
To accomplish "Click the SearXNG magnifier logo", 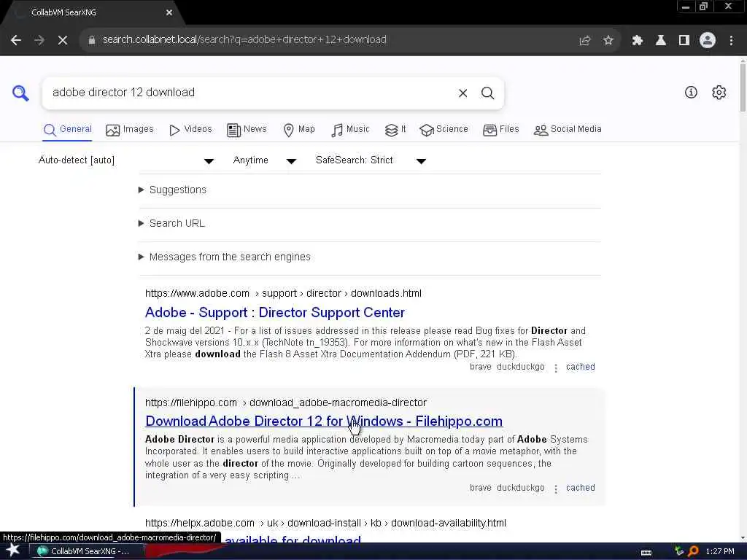I will pos(20,93).
